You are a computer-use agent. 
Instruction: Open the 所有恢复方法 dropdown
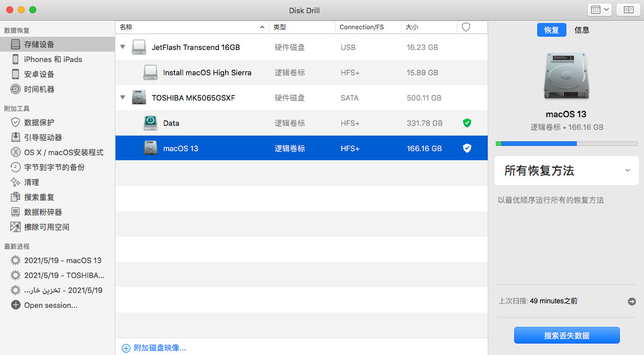pyautogui.click(x=566, y=171)
